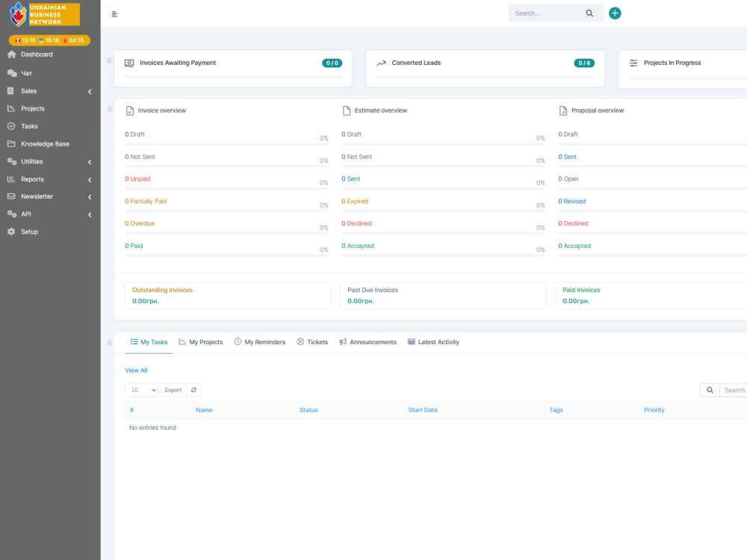Open the Announcements tab
The height and width of the screenshot is (560, 747).
(368, 342)
